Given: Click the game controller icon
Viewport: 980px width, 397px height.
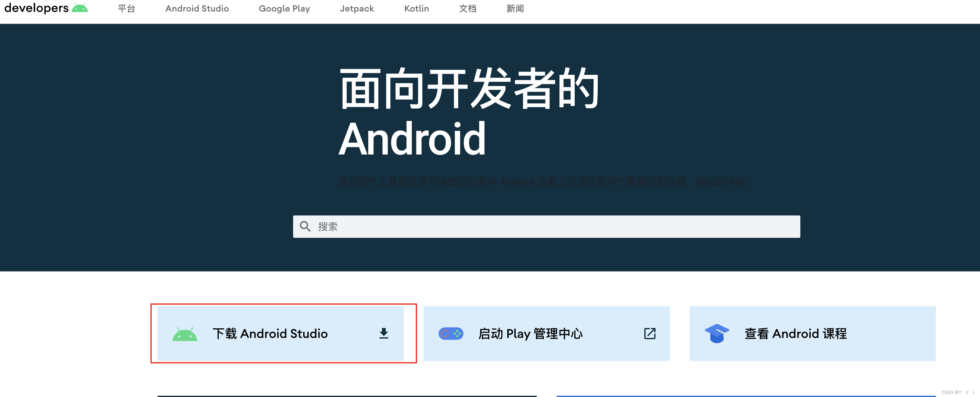Looking at the screenshot, I should coord(451,334).
